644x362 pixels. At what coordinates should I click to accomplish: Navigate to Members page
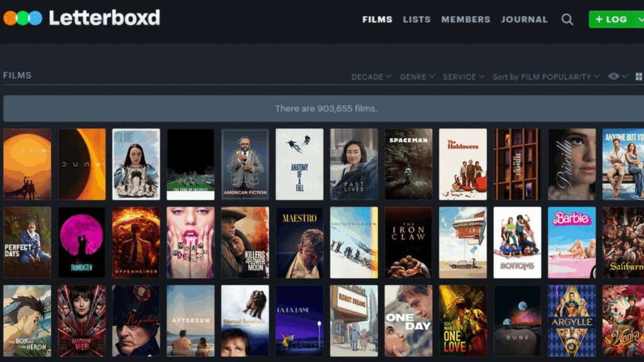465,19
